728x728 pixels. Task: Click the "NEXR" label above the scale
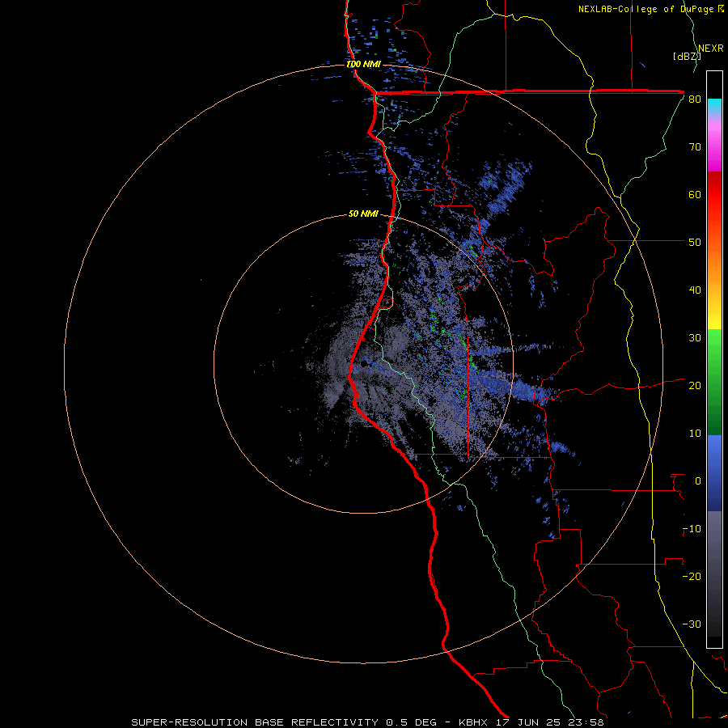711,49
